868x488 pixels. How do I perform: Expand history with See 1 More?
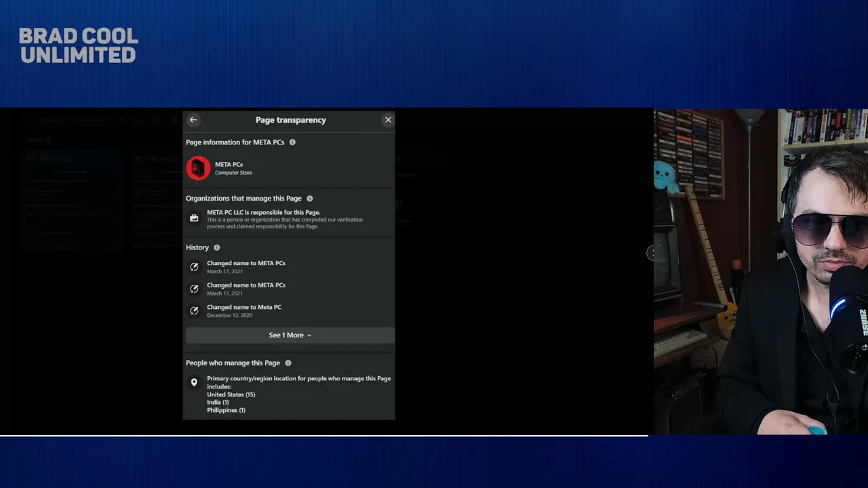pos(290,335)
